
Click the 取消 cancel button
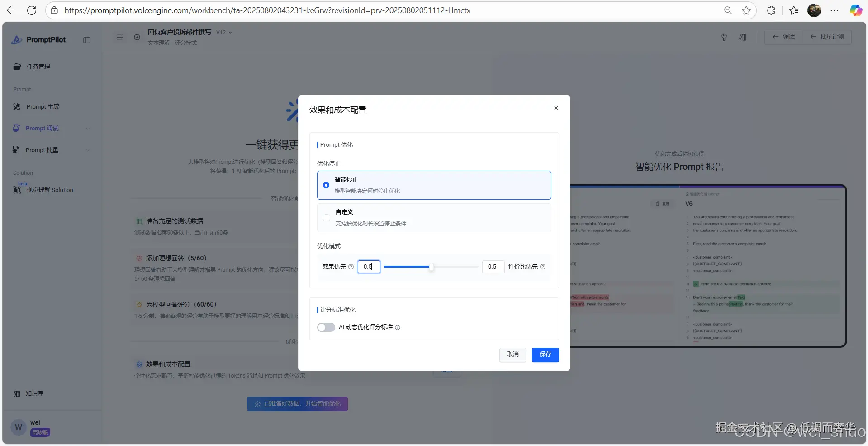point(512,355)
